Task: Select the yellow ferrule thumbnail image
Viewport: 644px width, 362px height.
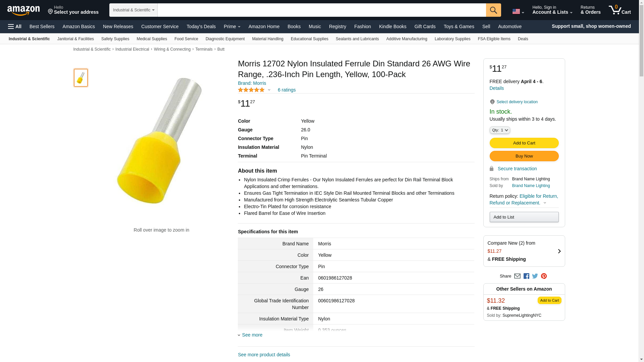Action: coord(81,78)
